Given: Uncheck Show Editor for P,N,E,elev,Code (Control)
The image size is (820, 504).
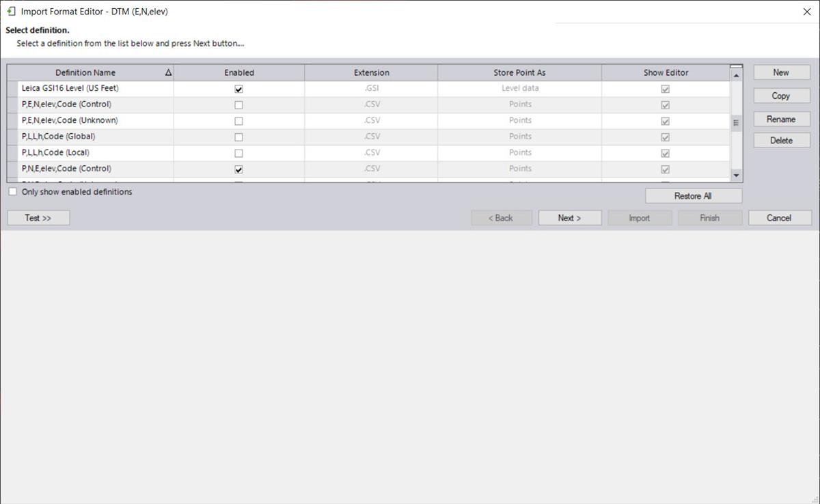Looking at the screenshot, I should [666, 169].
